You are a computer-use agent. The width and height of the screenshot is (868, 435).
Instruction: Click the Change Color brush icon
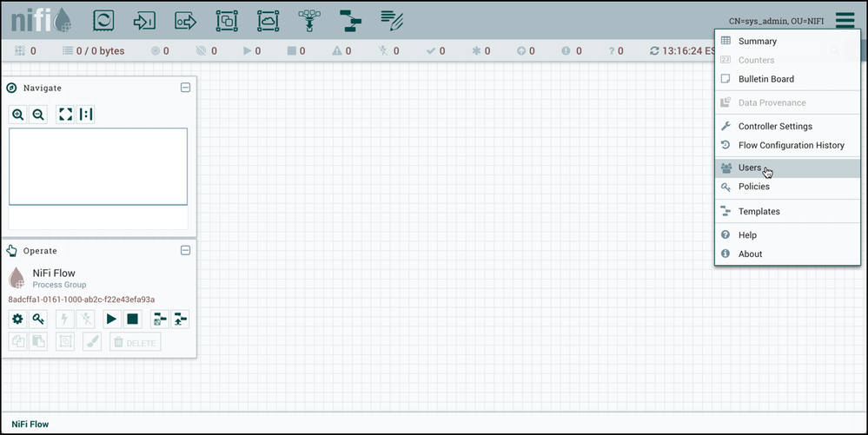pos(92,341)
